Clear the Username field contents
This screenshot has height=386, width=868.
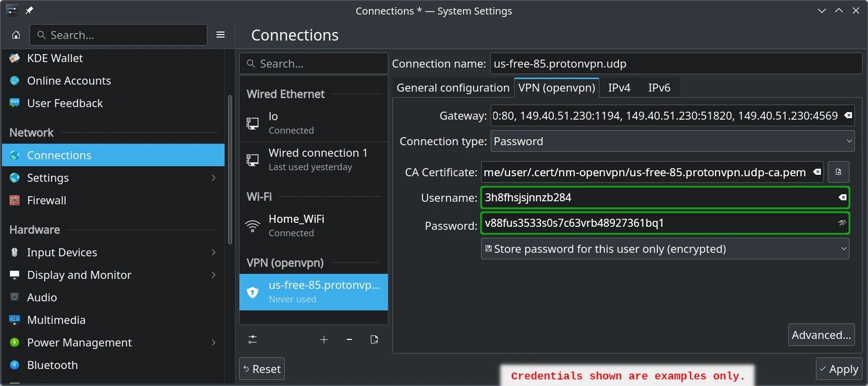click(x=842, y=198)
